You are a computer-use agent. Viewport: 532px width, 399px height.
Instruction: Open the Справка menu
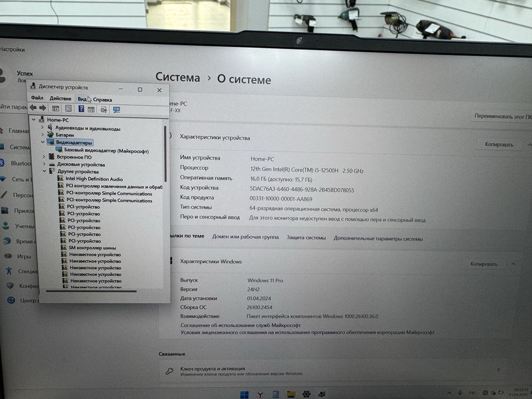click(103, 100)
